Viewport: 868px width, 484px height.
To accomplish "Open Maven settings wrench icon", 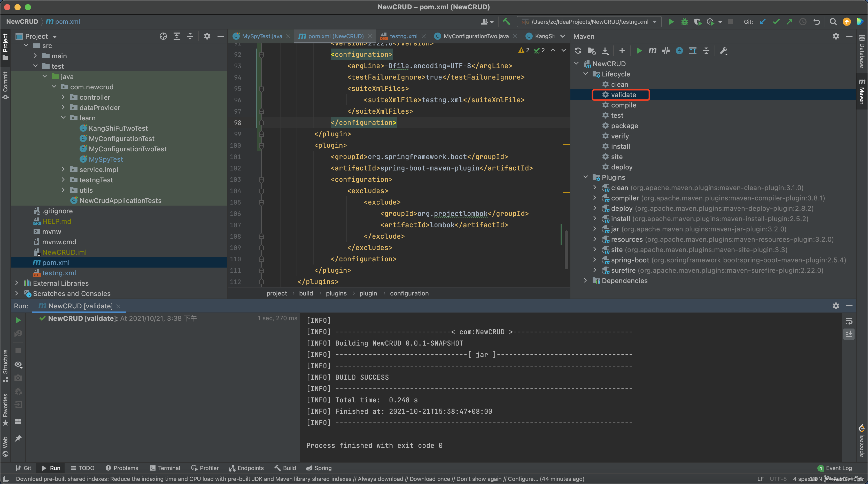I will (723, 51).
